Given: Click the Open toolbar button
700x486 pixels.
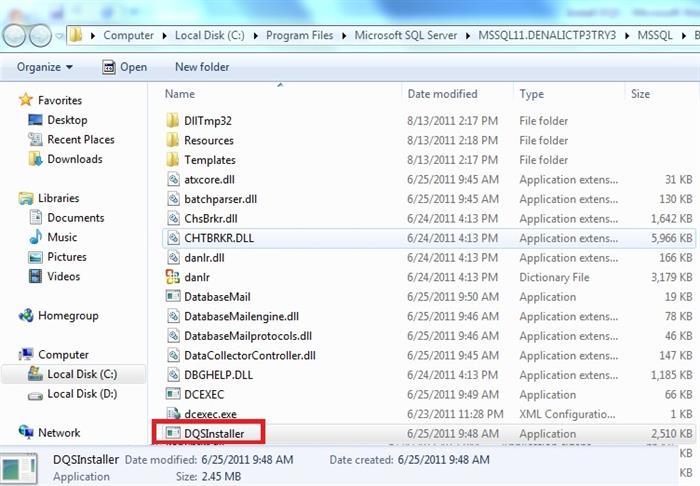Looking at the screenshot, I should (125, 67).
